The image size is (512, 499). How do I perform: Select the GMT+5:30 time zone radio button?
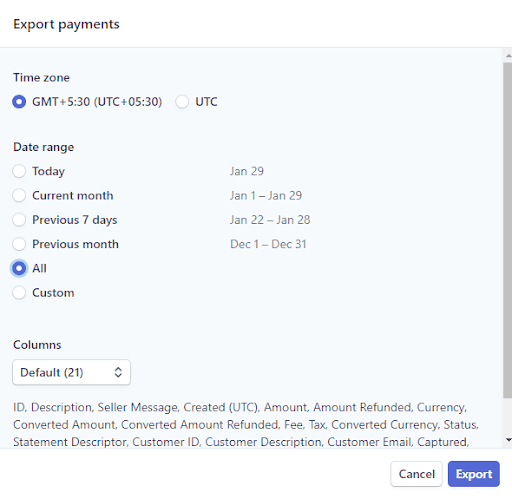(19, 102)
